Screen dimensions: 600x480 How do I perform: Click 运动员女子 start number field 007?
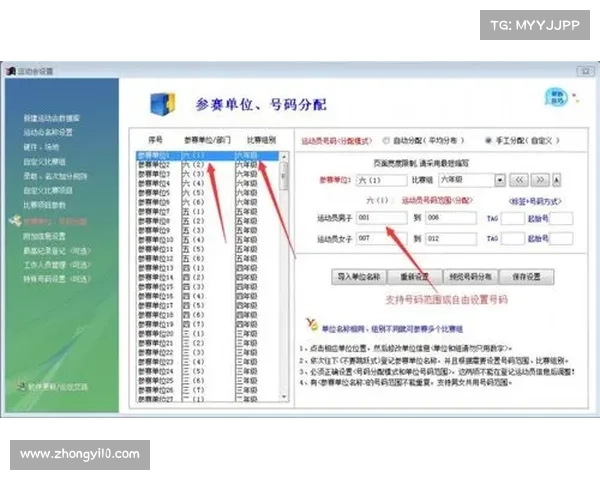[382, 238]
